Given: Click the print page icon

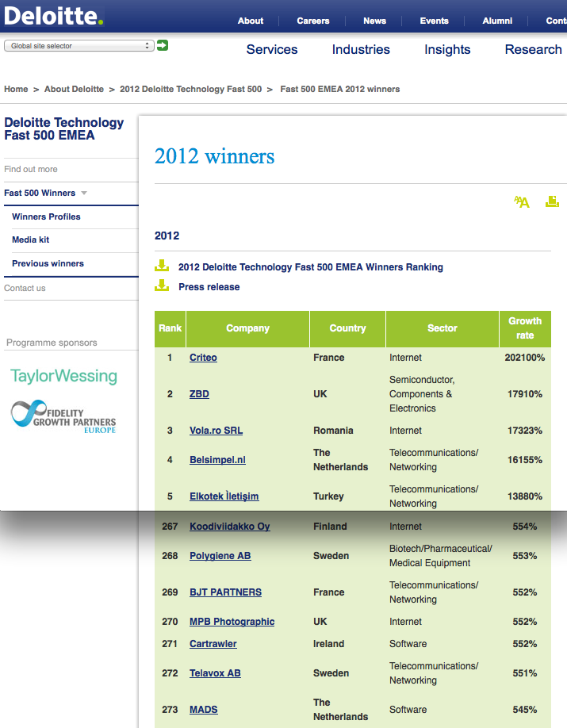Looking at the screenshot, I should pyautogui.click(x=552, y=201).
